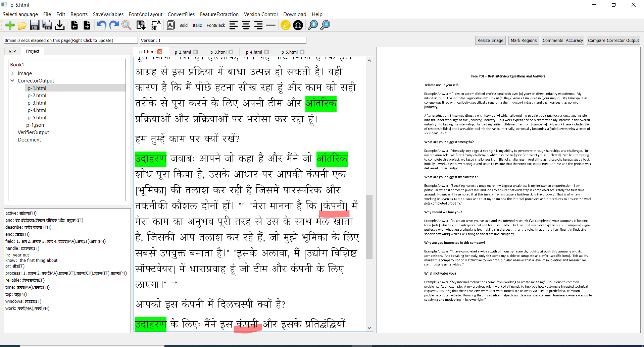Collapse the CorrectorOutput tree node
This screenshot has width=644, height=347.
[x=12, y=80]
